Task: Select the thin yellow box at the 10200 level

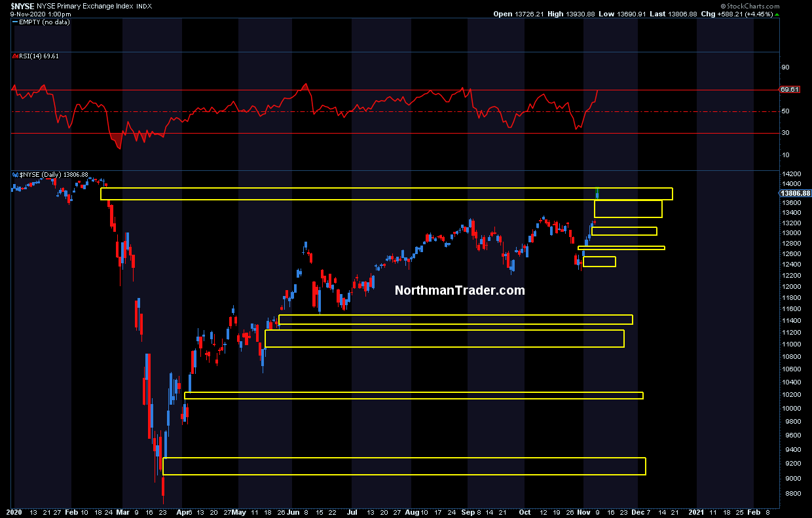Action: [x=414, y=395]
